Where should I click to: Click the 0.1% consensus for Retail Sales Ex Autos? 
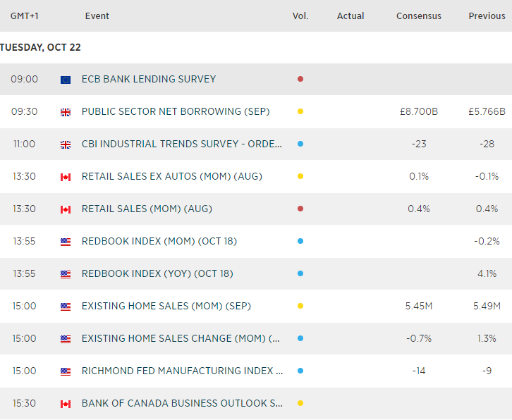(x=419, y=176)
